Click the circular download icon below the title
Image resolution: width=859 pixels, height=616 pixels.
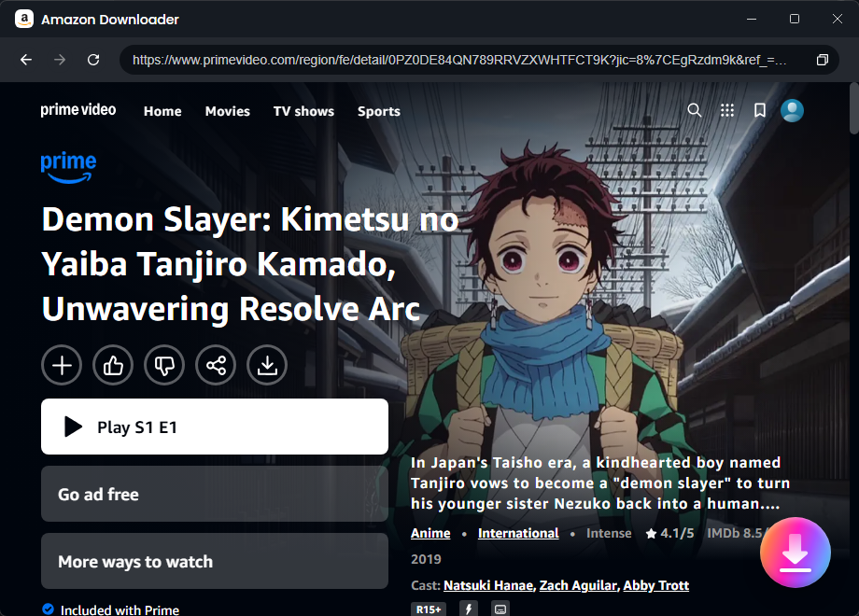click(x=267, y=365)
